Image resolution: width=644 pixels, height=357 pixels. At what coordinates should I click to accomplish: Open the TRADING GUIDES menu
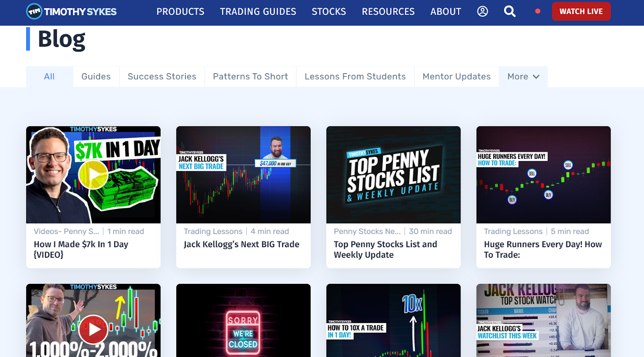258,12
